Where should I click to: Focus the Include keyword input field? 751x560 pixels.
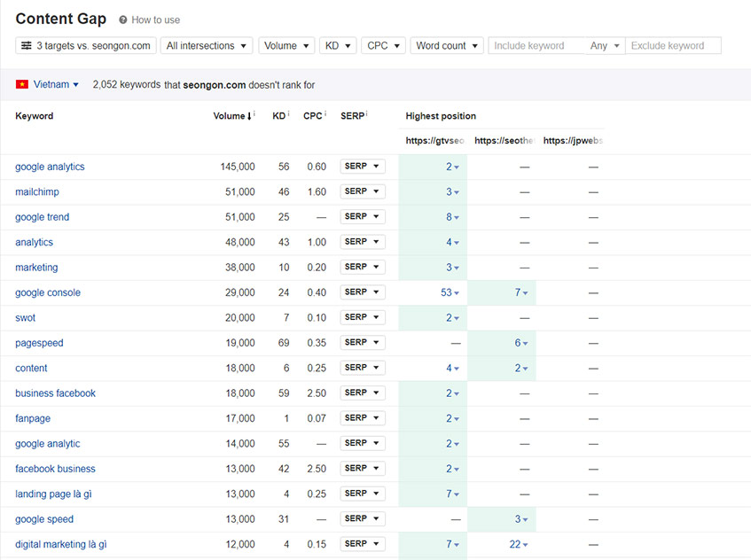[x=536, y=46]
